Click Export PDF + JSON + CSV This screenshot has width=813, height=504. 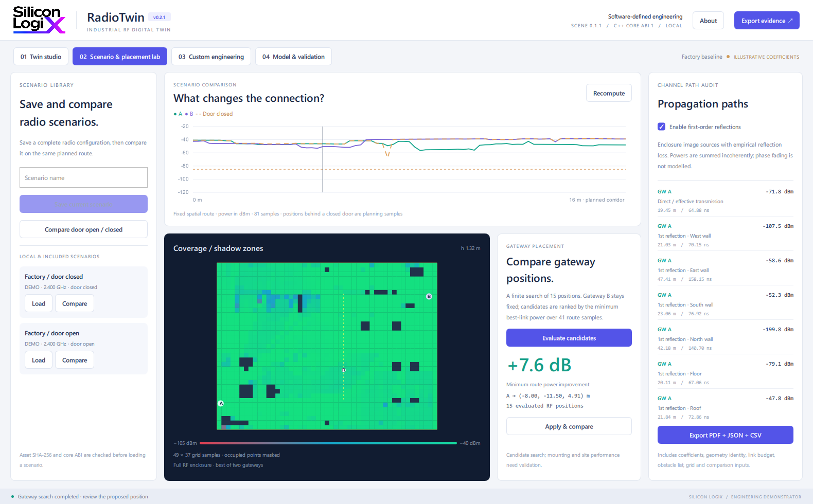(726, 435)
